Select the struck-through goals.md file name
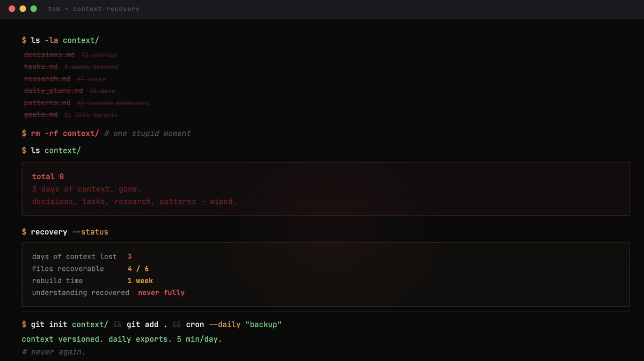The image size is (644, 361). (x=41, y=115)
